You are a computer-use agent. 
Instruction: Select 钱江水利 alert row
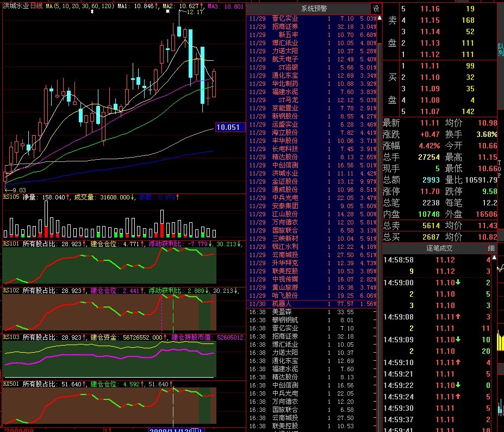313,247
